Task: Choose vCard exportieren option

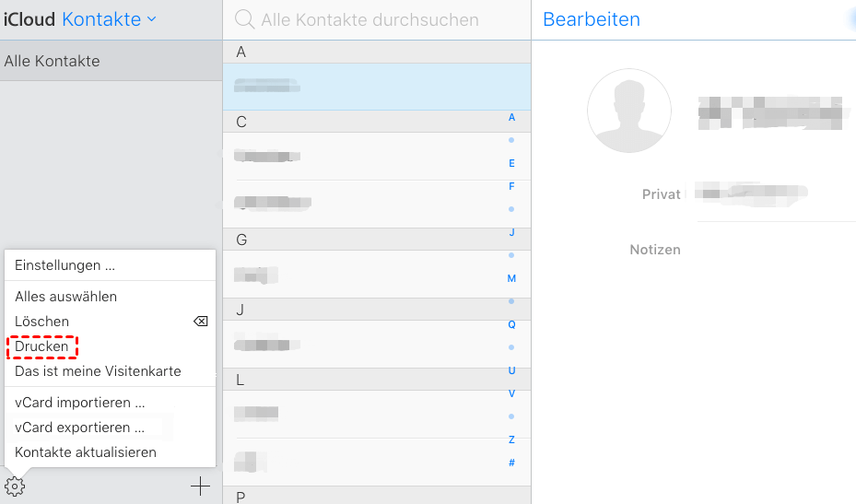Action: (79, 428)
